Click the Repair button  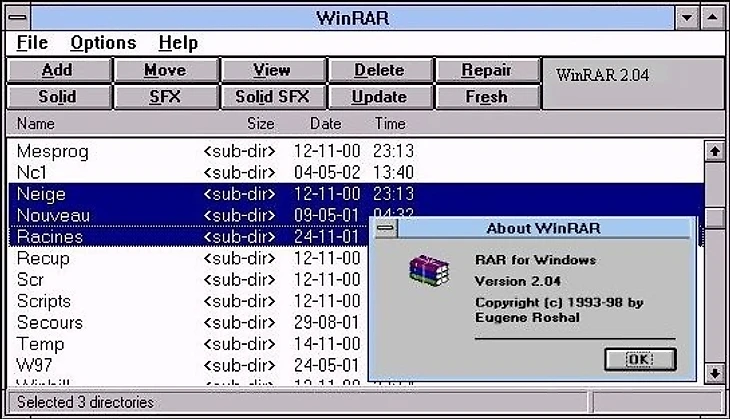tap(487, 70)
